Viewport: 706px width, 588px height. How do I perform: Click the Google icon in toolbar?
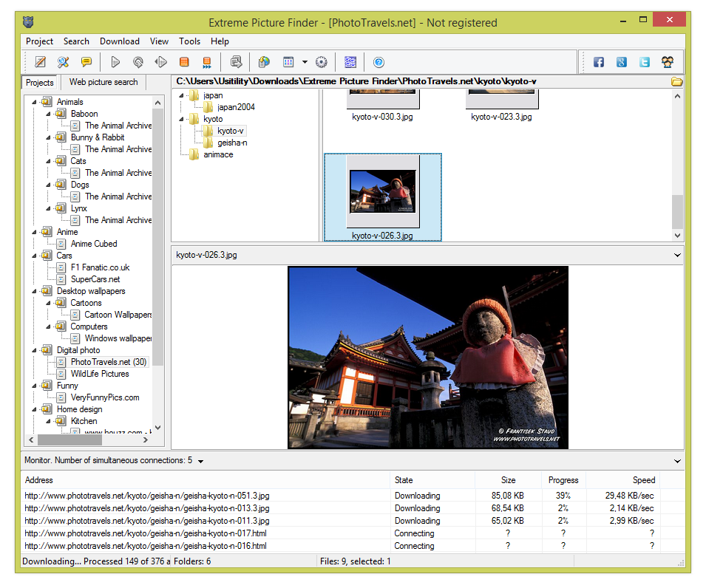[621, 62]
